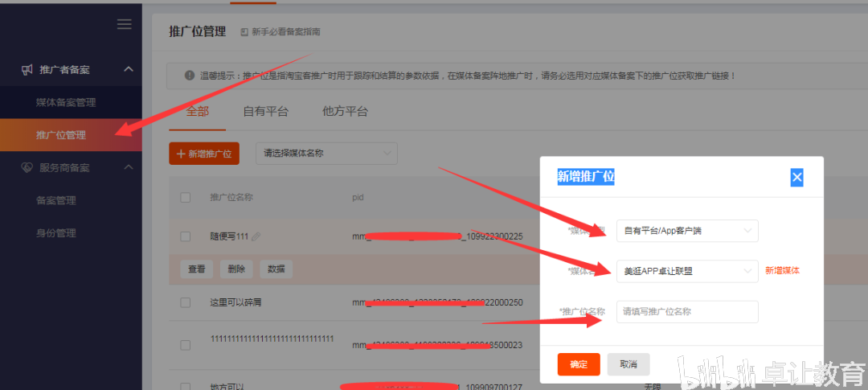Click the row name 这里可以碎屑
Image resolution: width=868 pixels, height=390 pixels.
[235, 302]
